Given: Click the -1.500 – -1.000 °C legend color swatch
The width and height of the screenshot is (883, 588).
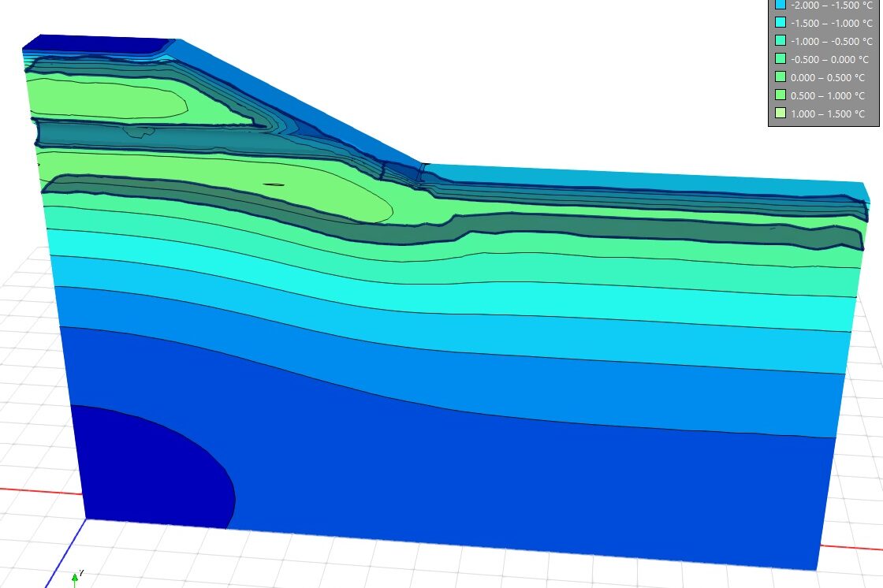Looking at the screenshot, I should [780, 23].
